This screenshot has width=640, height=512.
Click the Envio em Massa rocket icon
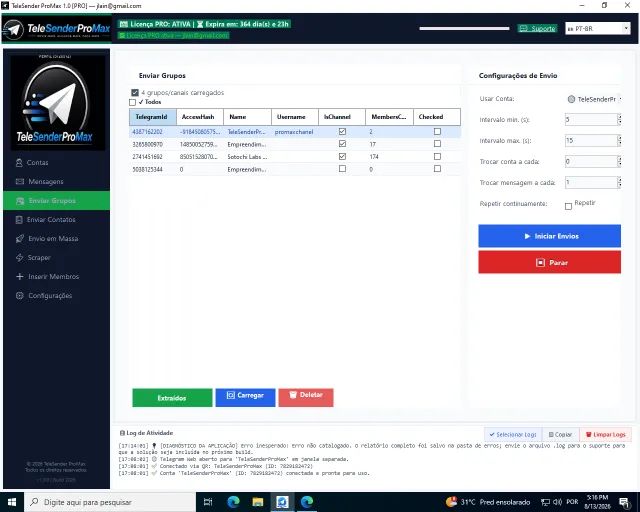[20, 238]
